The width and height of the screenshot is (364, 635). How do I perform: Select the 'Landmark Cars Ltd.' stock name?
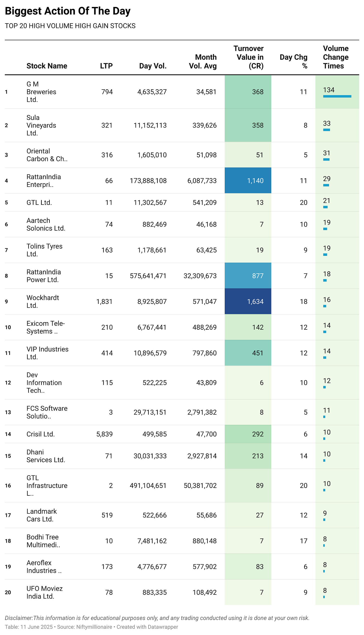[41, 515]
